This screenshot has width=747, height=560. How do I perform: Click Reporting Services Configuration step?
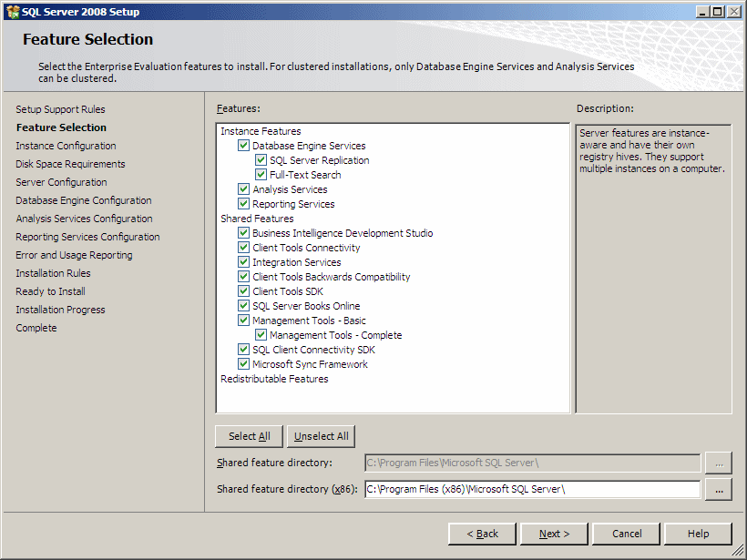(87, 237)
